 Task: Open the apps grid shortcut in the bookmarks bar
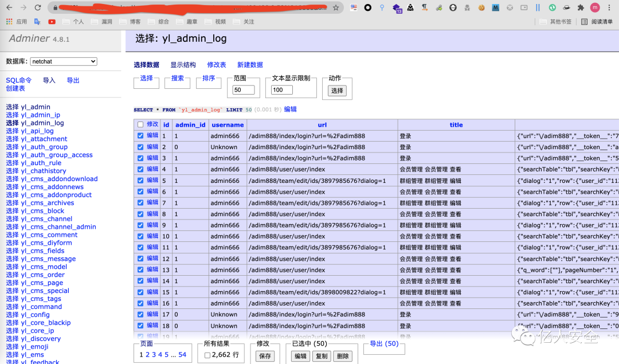(9, 22)
